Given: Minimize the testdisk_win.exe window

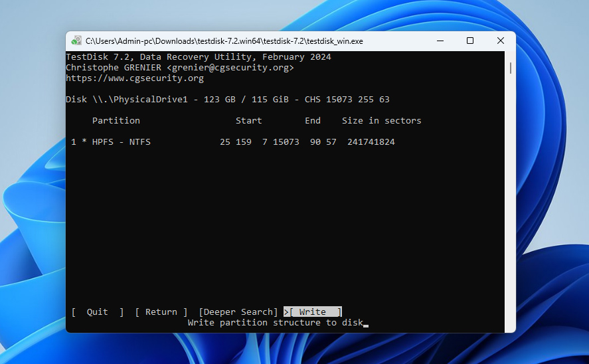Looking at the screenshot, I should [x=440, y=41].
